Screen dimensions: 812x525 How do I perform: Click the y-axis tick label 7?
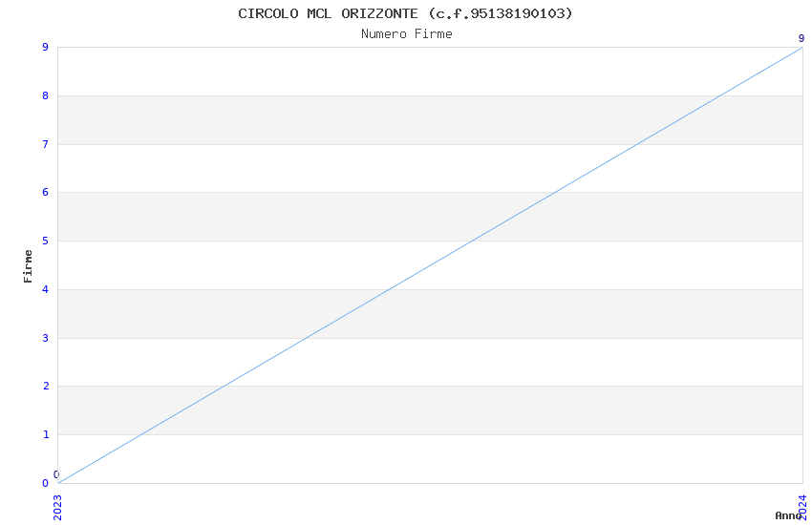(45, 144)
